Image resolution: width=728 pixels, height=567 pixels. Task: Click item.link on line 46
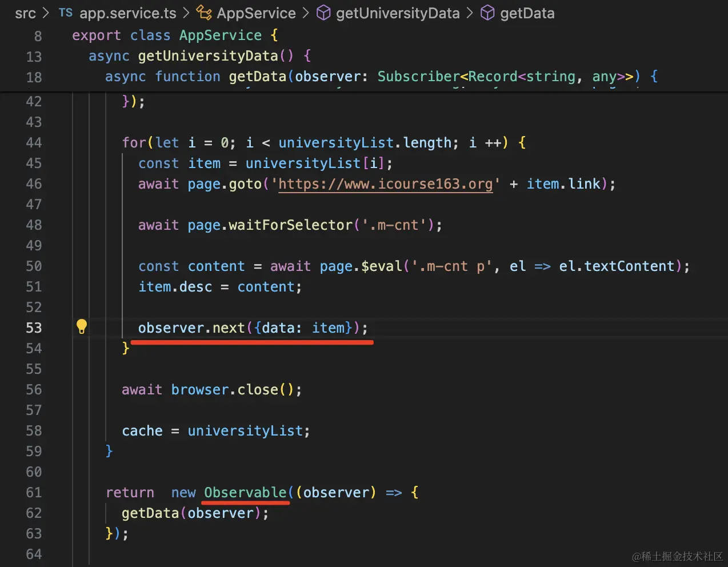pyautogui.click(x=563, y=184)
